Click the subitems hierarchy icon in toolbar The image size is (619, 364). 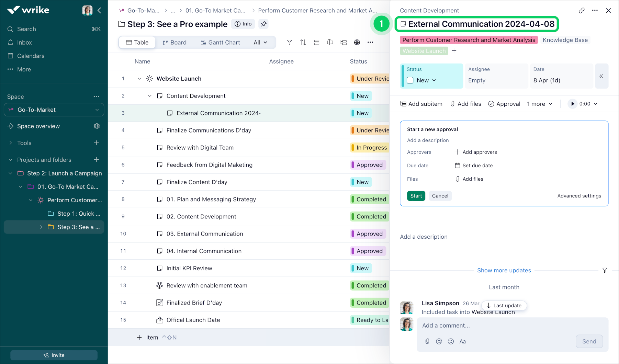coord(344,42)
